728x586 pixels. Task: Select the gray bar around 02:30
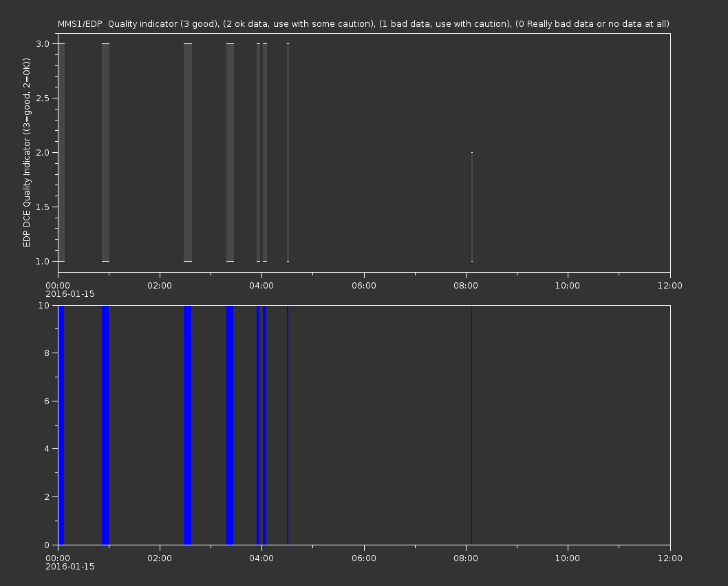188,152
